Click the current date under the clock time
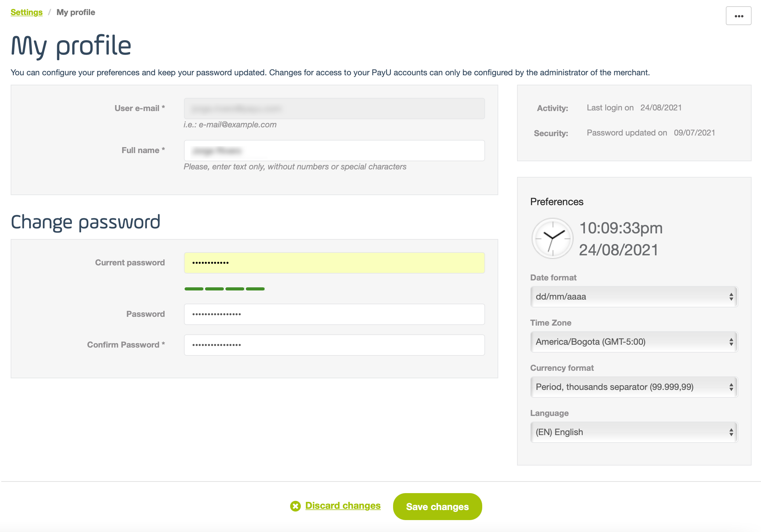The width and height of the screenshot is (761, 532). pos(618,250)
